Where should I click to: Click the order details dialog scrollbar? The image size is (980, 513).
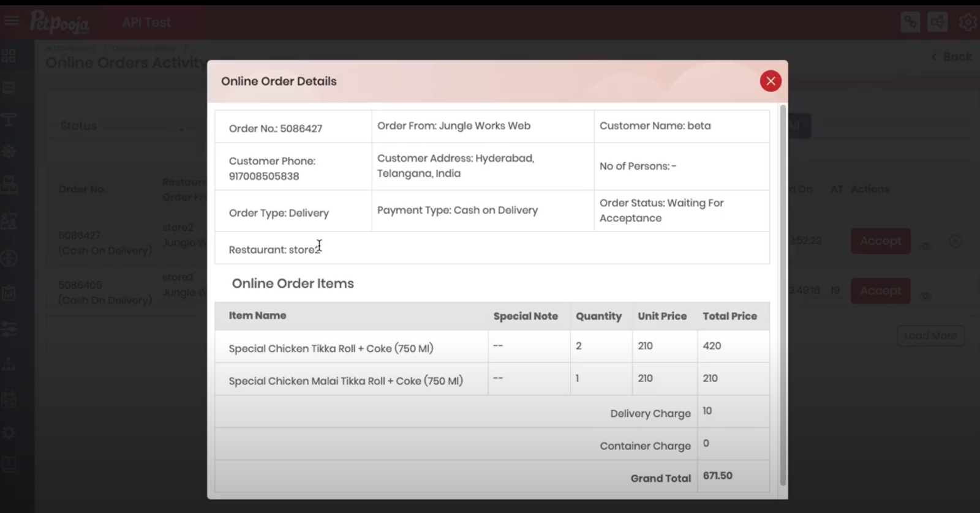(x=782, y=294)
